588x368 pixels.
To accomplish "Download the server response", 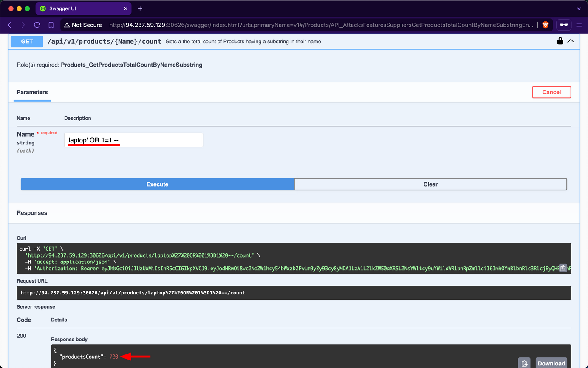I will [x=551, y=363].
